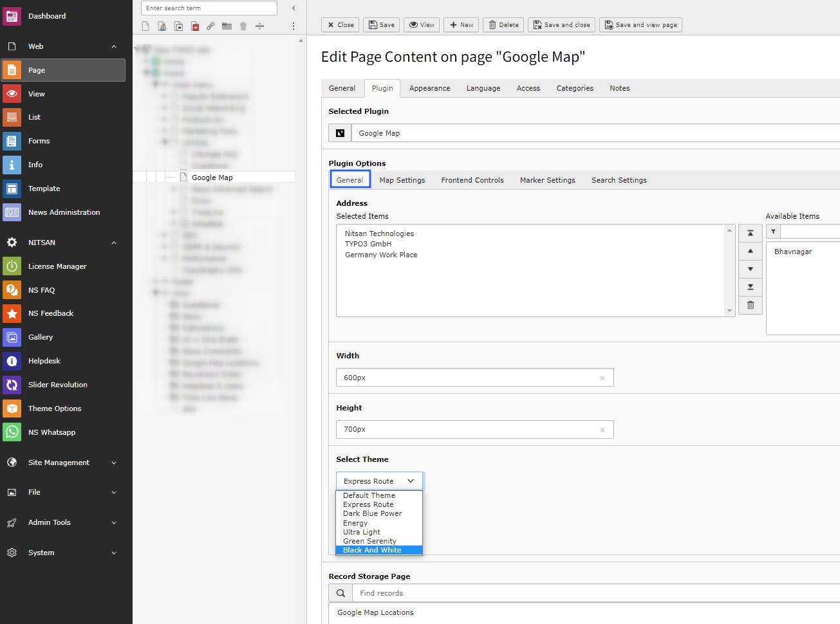This screenshot has height=624, width=840.
Task: Expand the File module group
Action: click(114, 493)
